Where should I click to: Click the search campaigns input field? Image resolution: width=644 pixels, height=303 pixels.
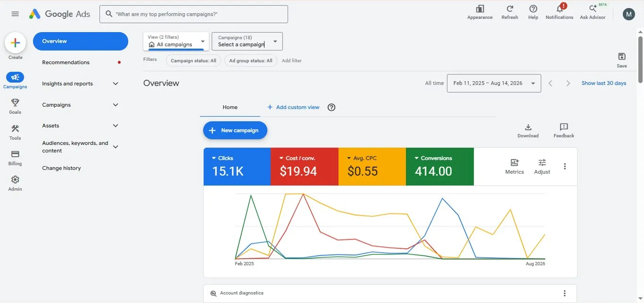(x=194, y=14)
